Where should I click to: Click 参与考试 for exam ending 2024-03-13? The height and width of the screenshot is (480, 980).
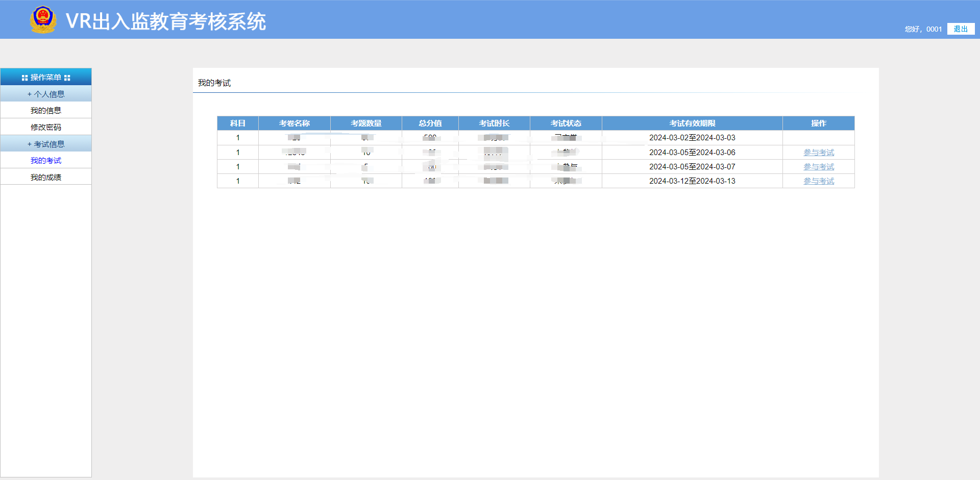(x=818, y=181)
